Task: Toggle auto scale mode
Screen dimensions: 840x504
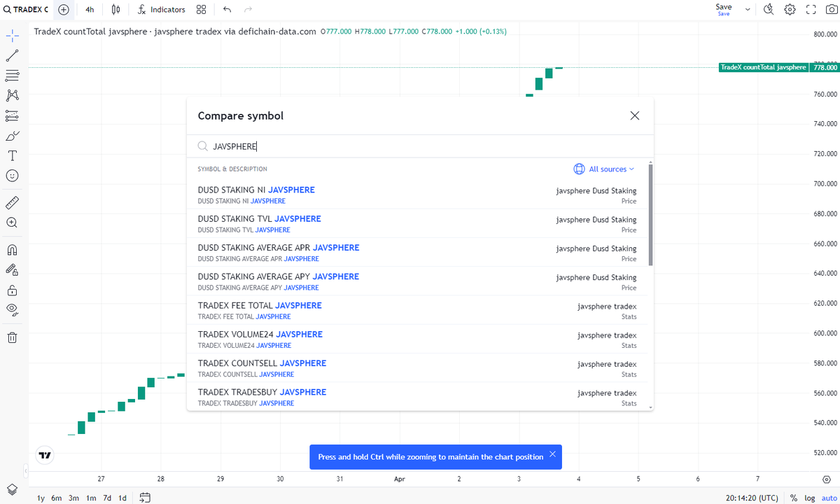Action: [x=828, y=498]
